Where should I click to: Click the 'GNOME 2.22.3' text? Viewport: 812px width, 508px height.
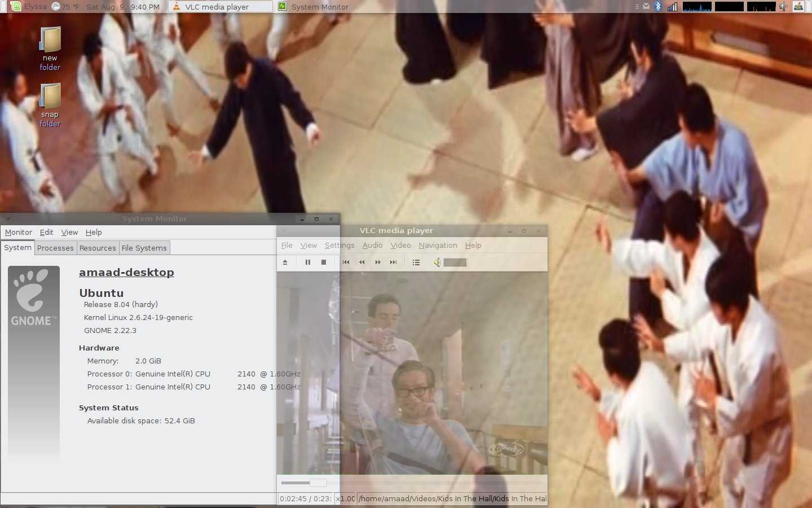(110, 331)
